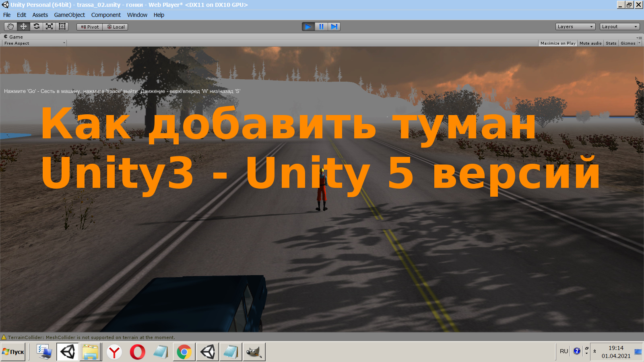Open the Layout dropdown

[x=619, y=26]
